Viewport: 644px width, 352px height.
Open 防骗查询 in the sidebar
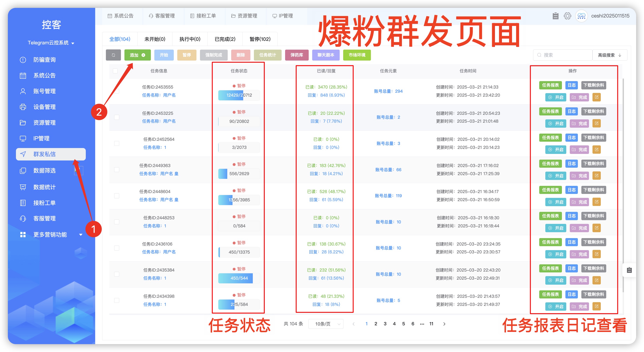coord(45,60)
